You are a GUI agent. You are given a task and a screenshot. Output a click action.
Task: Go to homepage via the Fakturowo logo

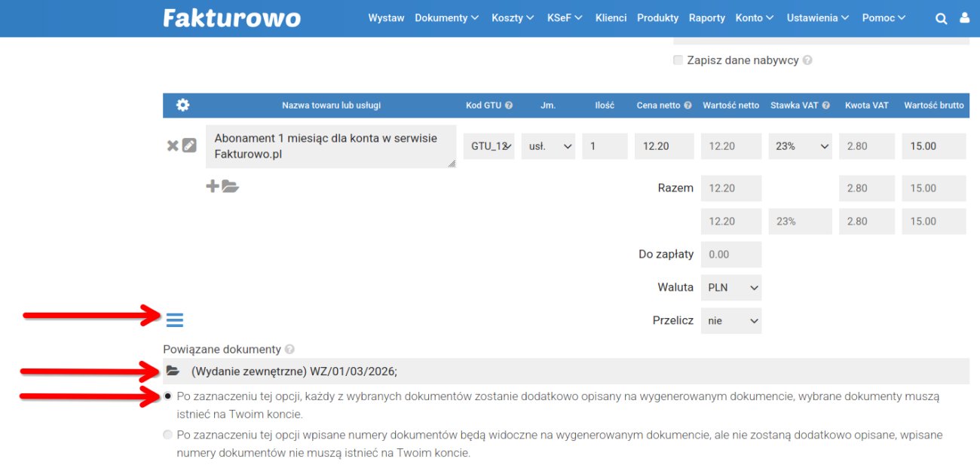coord(231,17)
